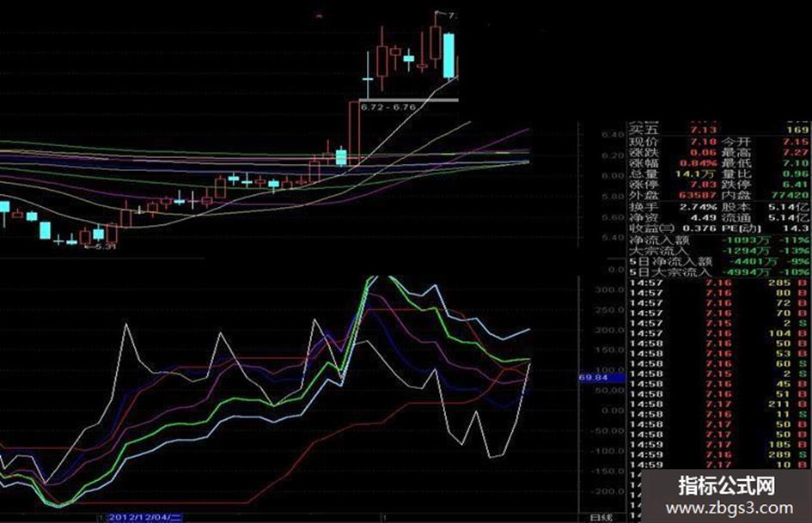812x523 pixels.
Task: Select the 14:57 trade with volume 285
Action: click(x=719, y=283)
